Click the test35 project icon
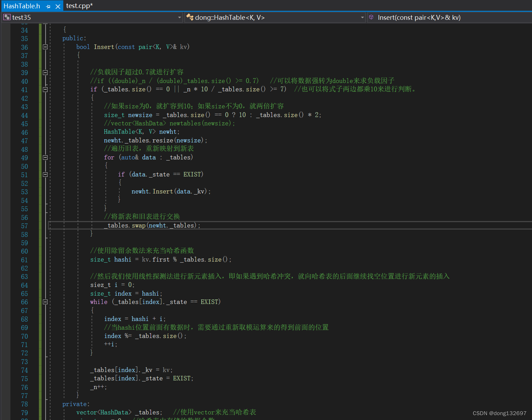 click(x=7, y=17)
